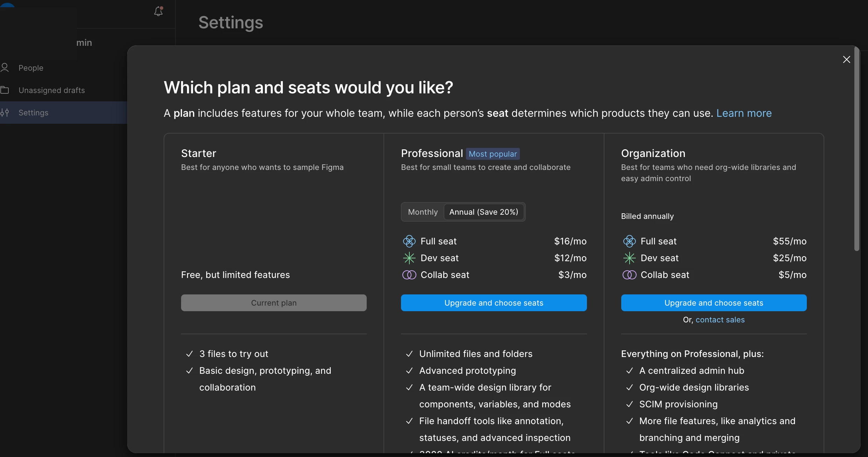Close the plan selection dialog
Viewport: 868px width, 457px height.
[x=846, y=59]
